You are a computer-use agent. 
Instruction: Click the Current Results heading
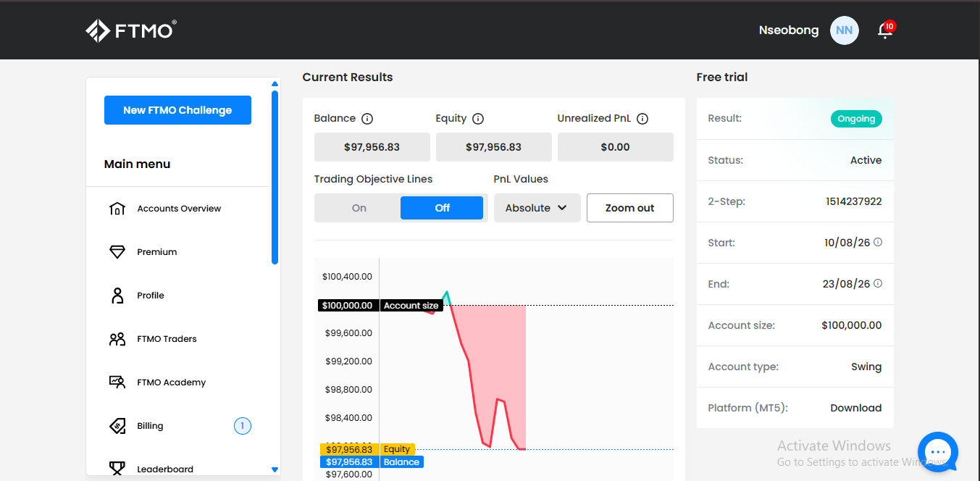348,77
